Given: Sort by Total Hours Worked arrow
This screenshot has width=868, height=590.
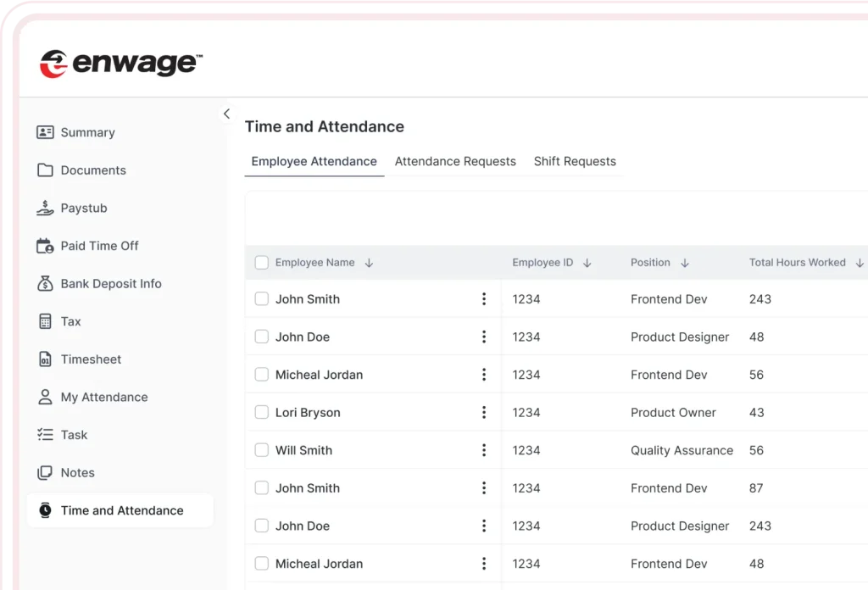Looking at the screenshot, I should coord(860,263).
